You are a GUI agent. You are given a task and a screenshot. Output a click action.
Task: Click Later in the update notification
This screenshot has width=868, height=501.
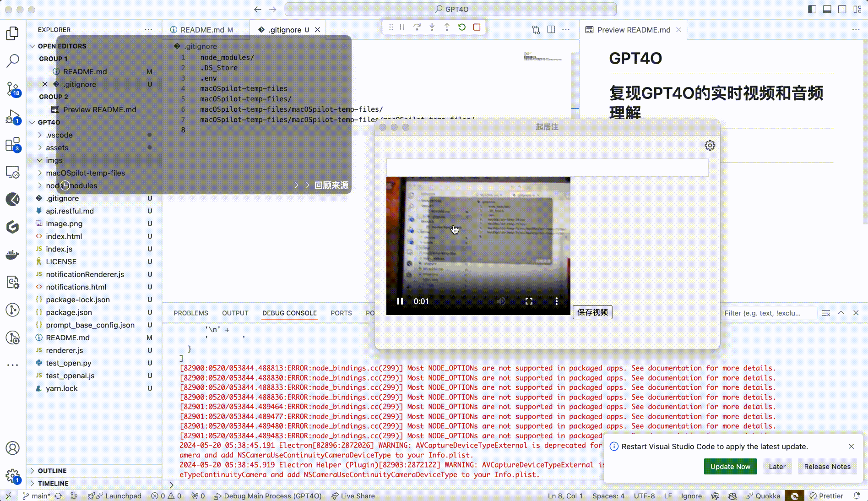[777, 467]
